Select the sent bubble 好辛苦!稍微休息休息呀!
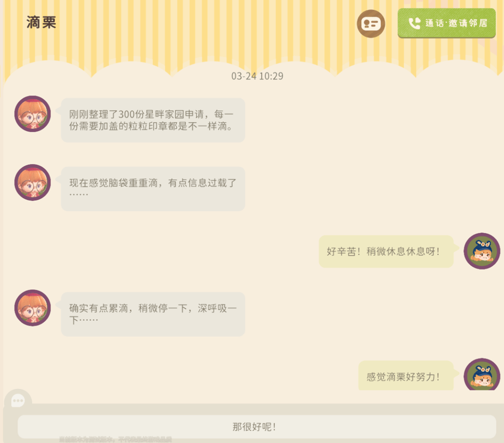 pyautogui.click(x=386, y=252)
